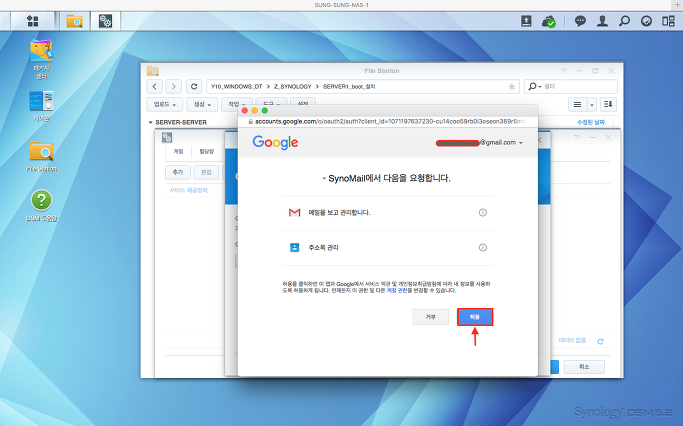Go back in File Station navigation
This screenshot has height=426, width=683.
[155, 86]
